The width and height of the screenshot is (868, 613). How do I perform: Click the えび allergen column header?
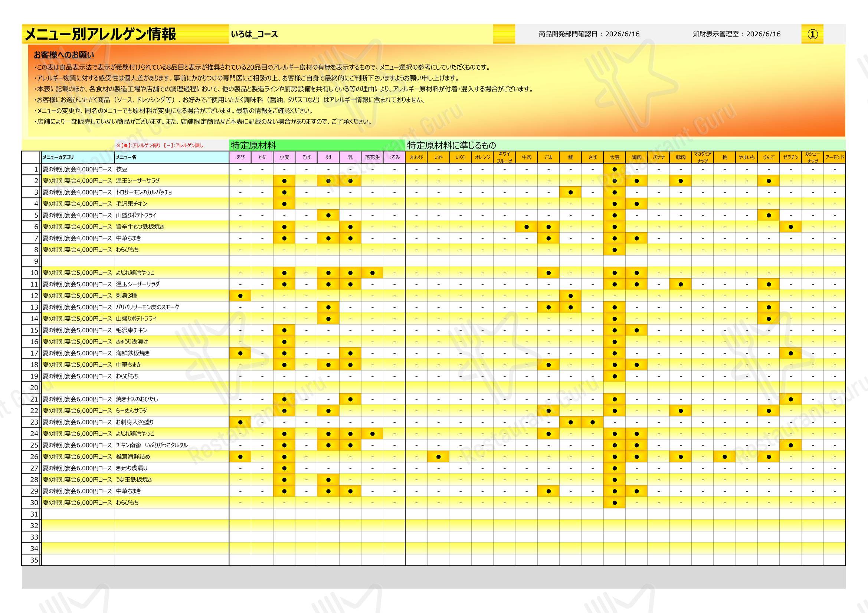pyautogui.click(x=240, y=157)
